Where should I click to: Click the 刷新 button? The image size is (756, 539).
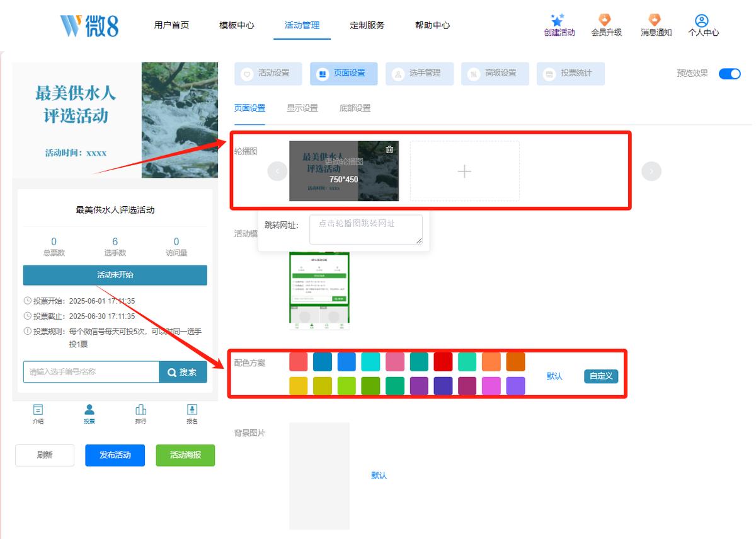(x=45, y=455)
